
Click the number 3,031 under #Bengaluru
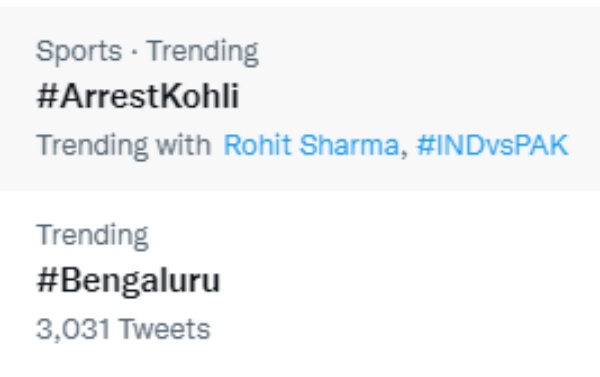coord(73,330)
